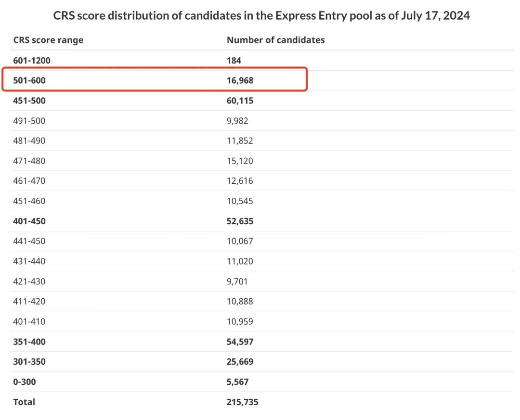The height and width of the screenshot is (420, 520).
Task: Click the 9,701 candidates value
Action: (237, 281)
